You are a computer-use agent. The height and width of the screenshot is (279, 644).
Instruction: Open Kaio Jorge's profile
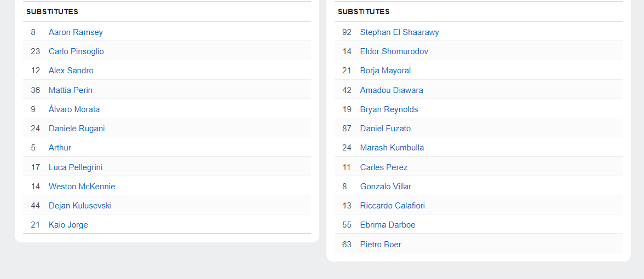coord(68,225)
